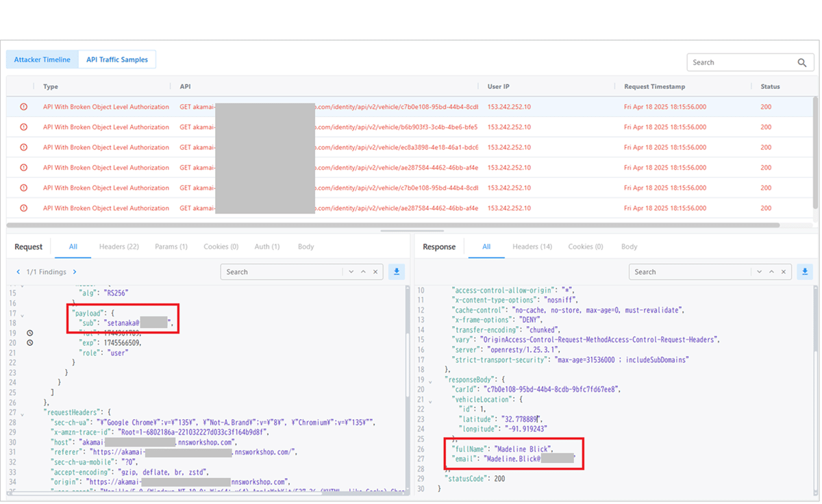Switch to the API Traffic Samples tab
This screenshot has width=822, height=504.
117,60
